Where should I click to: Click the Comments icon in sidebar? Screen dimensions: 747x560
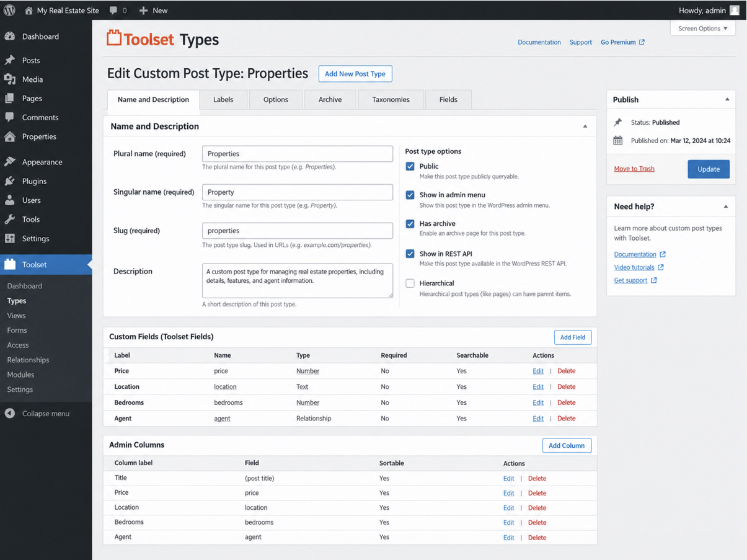[x=9, y=117]
